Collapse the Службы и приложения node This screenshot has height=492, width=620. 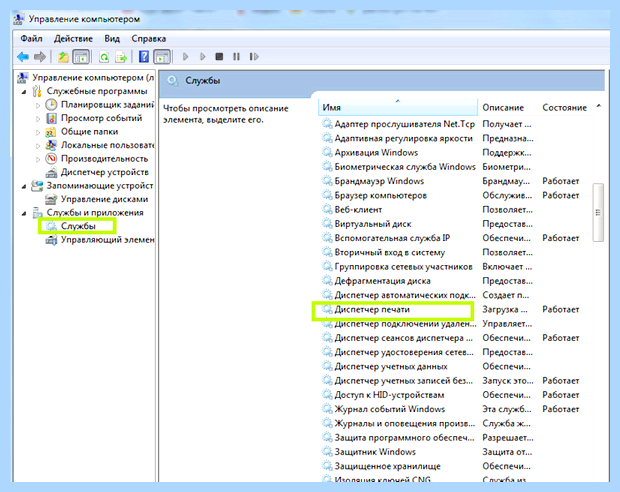(x=24, y=213)
